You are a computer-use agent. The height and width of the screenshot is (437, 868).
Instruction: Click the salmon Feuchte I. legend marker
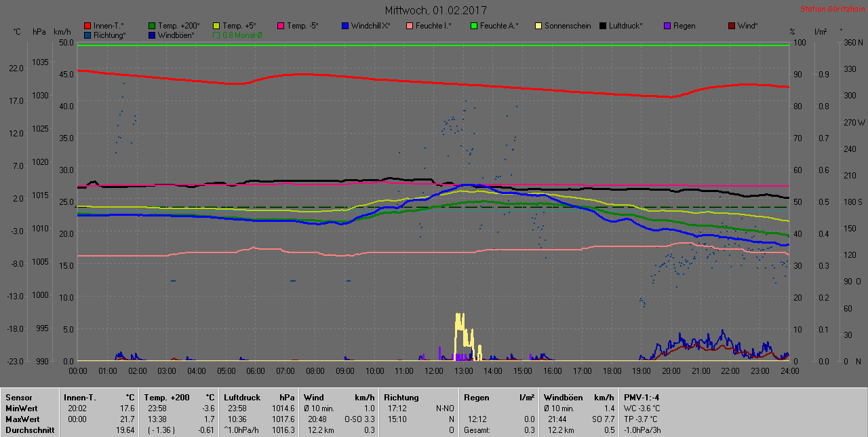[410, 26]
